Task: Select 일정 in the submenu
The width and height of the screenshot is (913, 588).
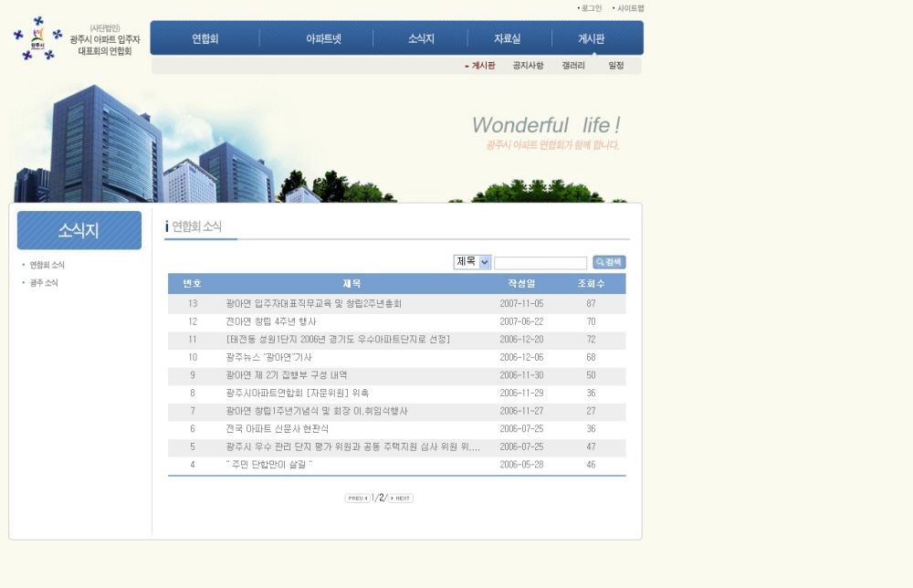Action: tap(616, 66)
